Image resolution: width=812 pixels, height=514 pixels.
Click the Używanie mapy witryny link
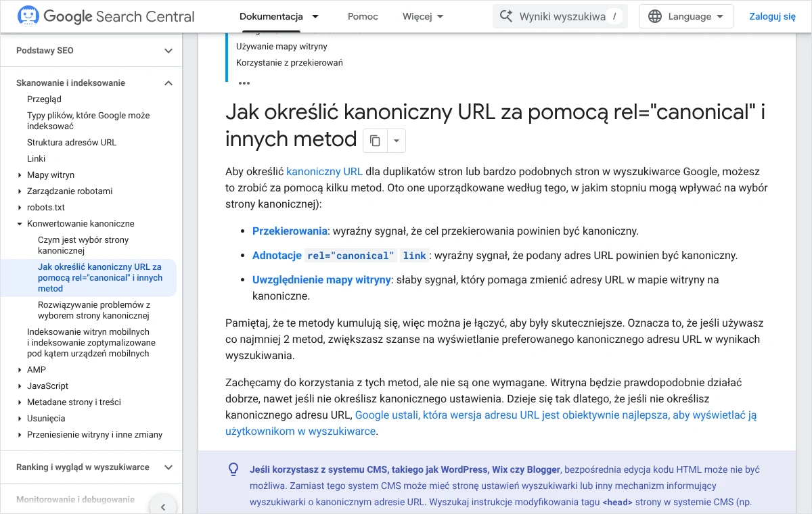281,47
